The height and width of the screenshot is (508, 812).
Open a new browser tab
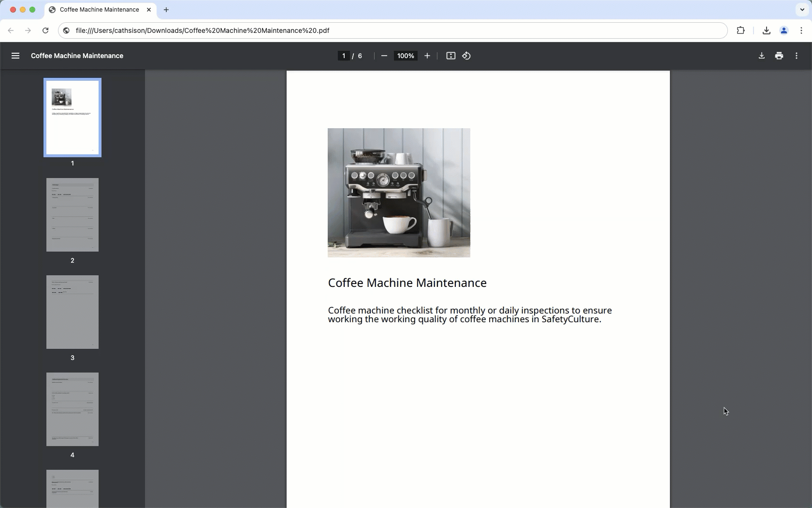[x=166, y=10]
